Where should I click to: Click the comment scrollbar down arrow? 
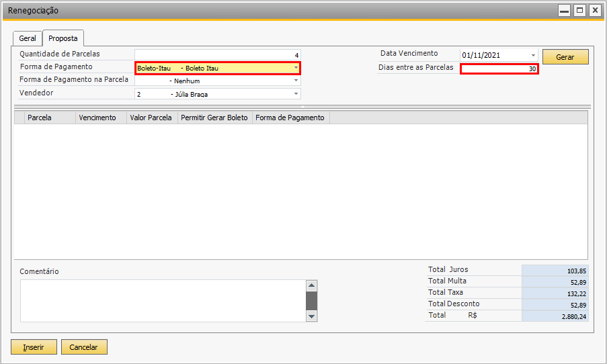point(311,316)
